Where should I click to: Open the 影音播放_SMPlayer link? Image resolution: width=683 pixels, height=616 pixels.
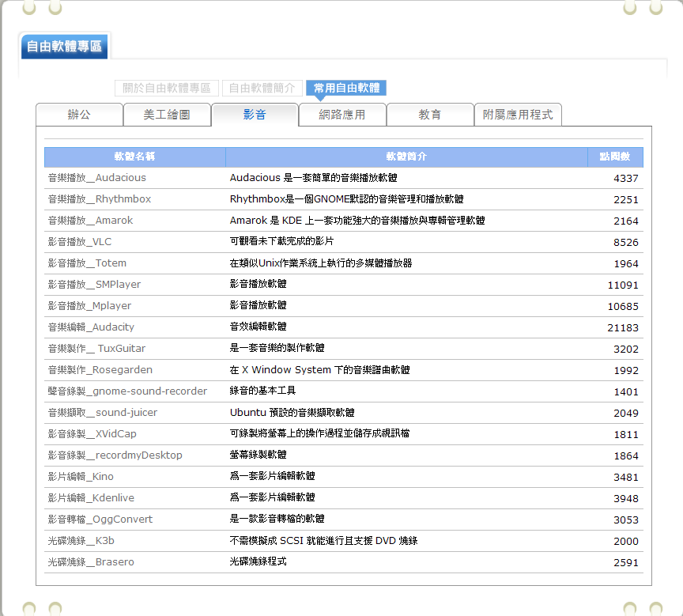tap(94, 285)
